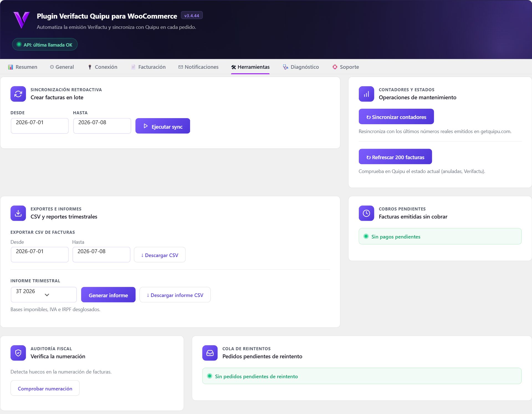Click the Hasta date field in CSV export

[x=101, y=255]
